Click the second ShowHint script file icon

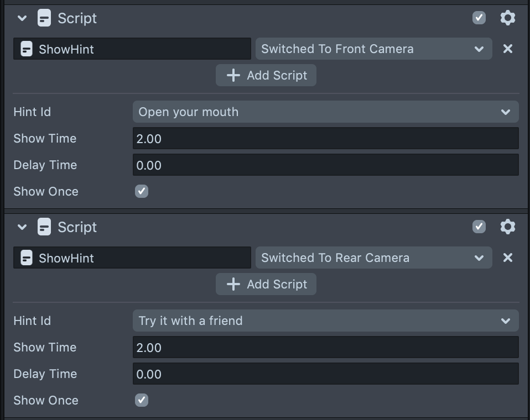(27, 258)
